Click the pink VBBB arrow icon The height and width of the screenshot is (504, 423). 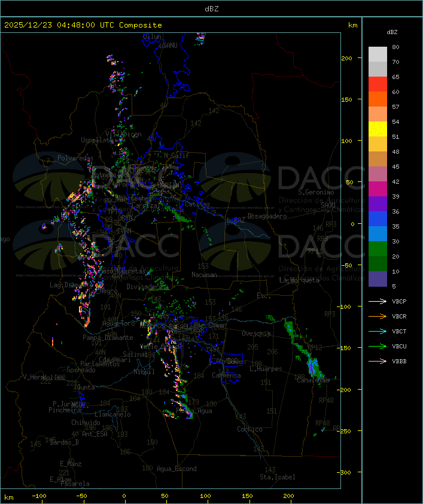click(x=378, y=362)
